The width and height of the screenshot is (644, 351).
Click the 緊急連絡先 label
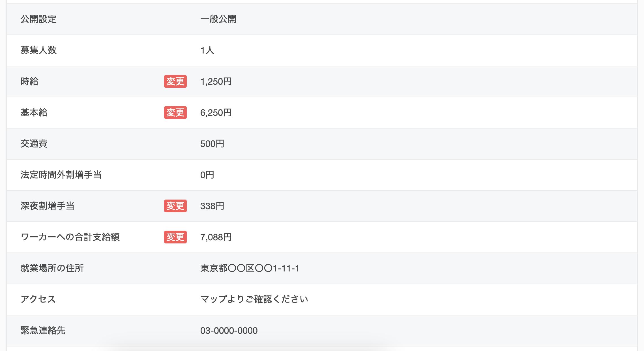point(43,331)
